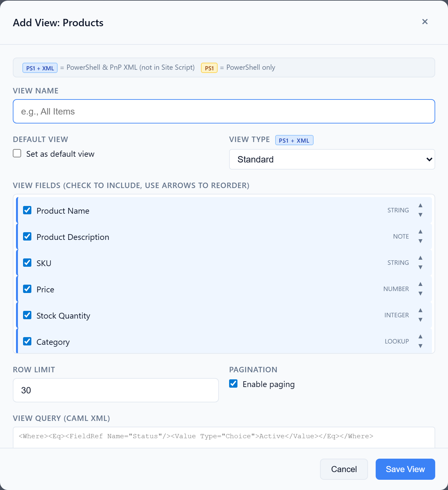
Task: Uncheck Product Description field checkbox
Action: click(x=27, y=236)
